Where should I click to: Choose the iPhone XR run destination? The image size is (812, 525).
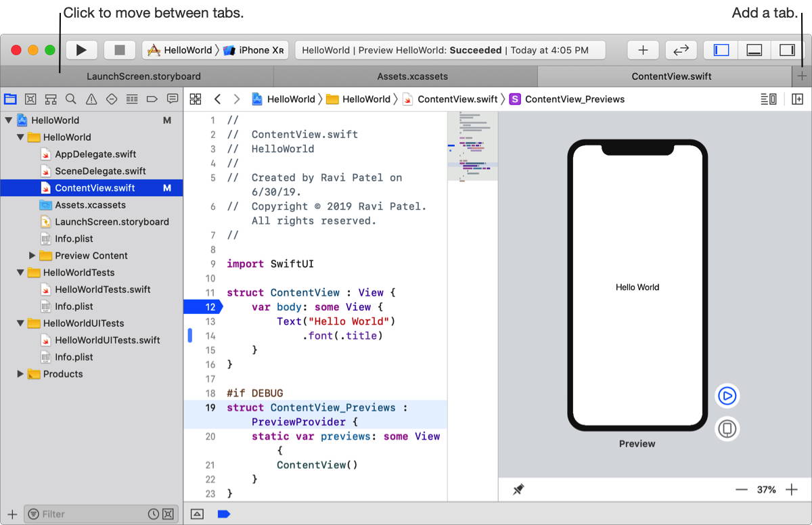[x=254, y=50]
